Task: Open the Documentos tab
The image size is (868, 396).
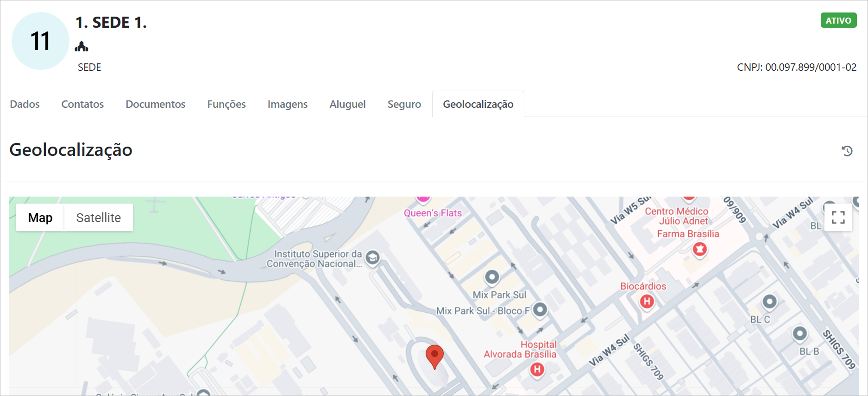Action: click(x=155, y=104)
